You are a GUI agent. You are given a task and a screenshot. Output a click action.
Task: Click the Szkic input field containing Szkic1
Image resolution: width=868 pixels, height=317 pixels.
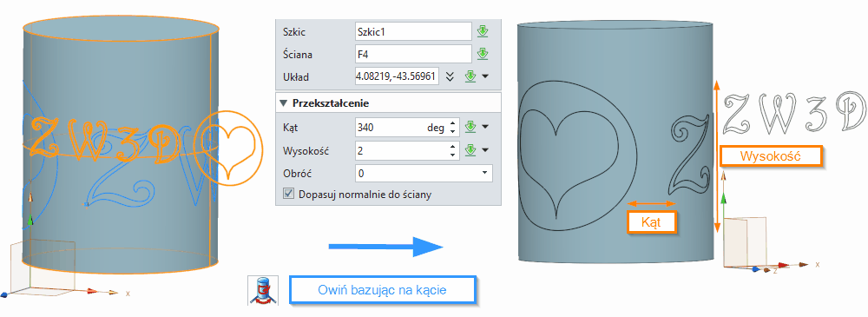(x=413, y=32)
